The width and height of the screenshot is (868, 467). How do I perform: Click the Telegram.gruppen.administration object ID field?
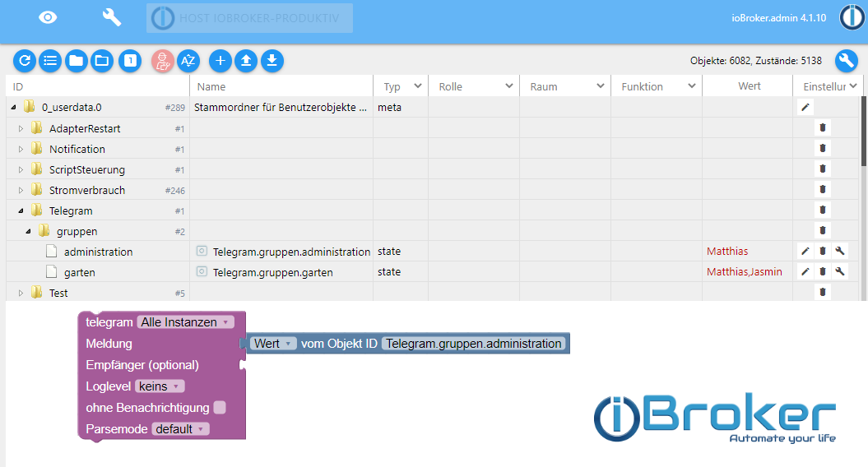(x=474, y=344)
